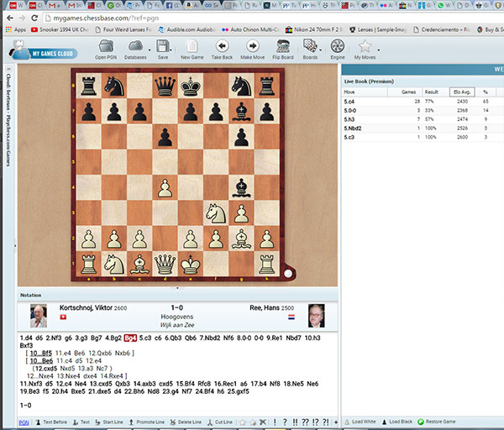Click the Save disk icon
The image size is (504, 430).
coord(163,47)
